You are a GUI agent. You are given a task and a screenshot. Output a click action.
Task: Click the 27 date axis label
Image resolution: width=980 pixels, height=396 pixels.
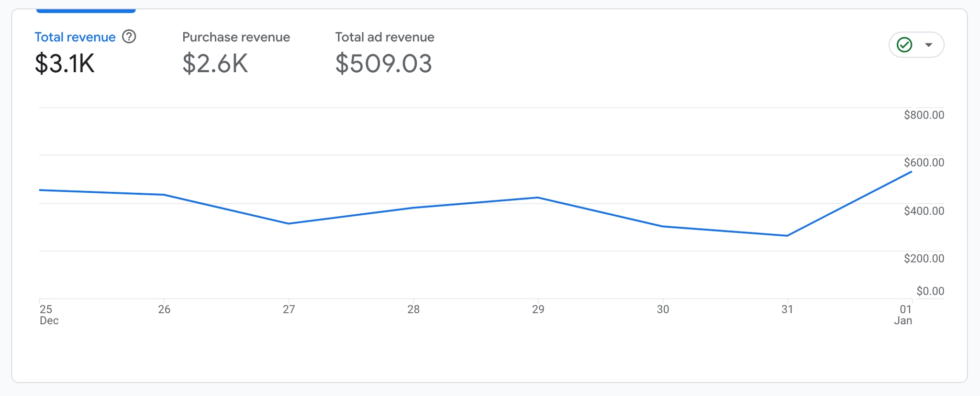[289, 309]
